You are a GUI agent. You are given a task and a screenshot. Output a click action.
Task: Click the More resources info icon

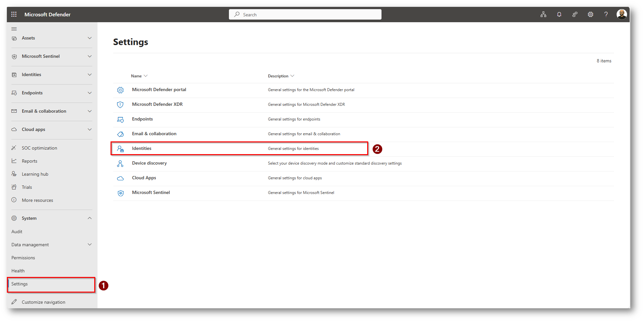14,200
